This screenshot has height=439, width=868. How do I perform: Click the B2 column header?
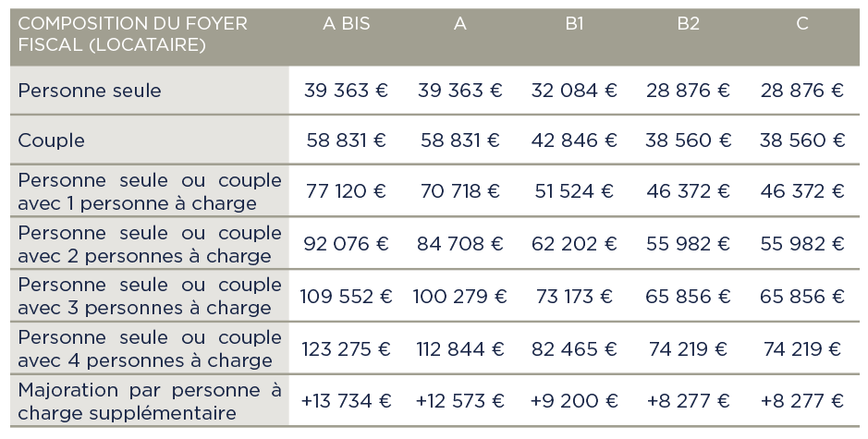688,25
